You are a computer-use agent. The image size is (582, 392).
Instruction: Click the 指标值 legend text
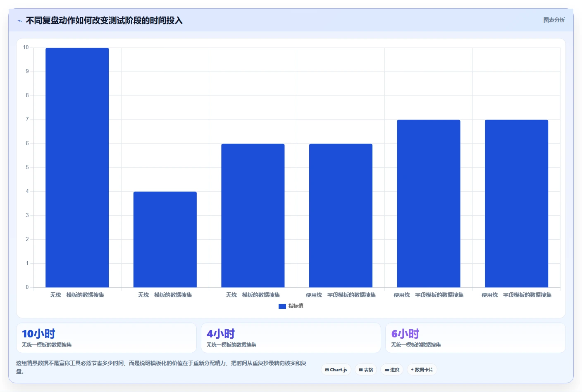tap(296, 306)
